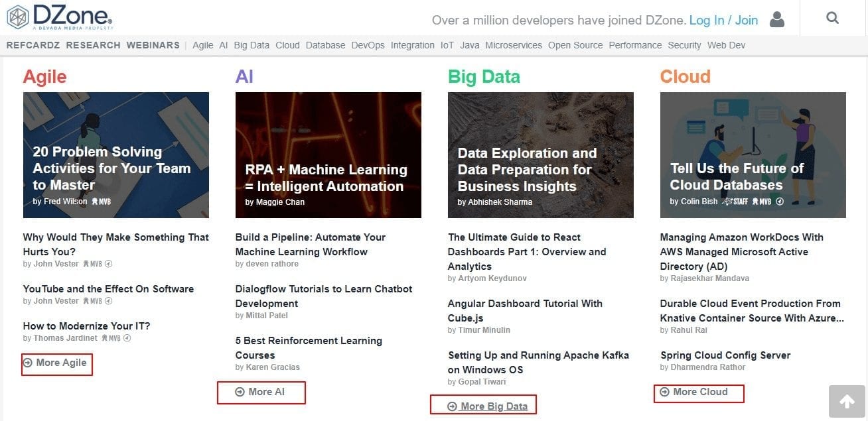The height and width of the screenshot is (421, 868).
Task: Select AI topic in the nav bar
Action: point(224,45)
